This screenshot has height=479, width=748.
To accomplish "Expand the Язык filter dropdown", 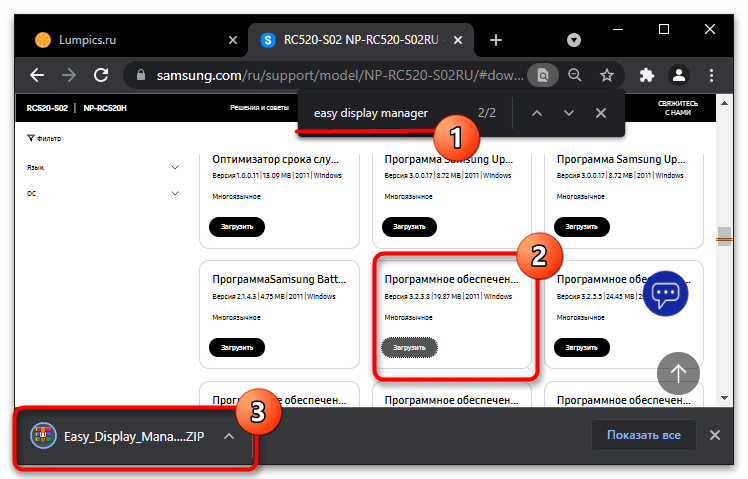I will pos(175,167).
